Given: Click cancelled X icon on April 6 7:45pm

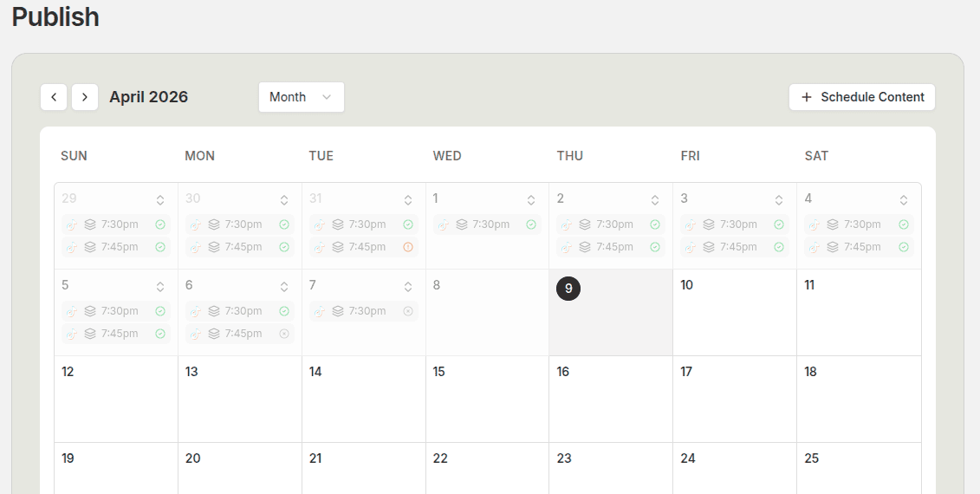Looking at the screenshot, I should pos(284,334).
